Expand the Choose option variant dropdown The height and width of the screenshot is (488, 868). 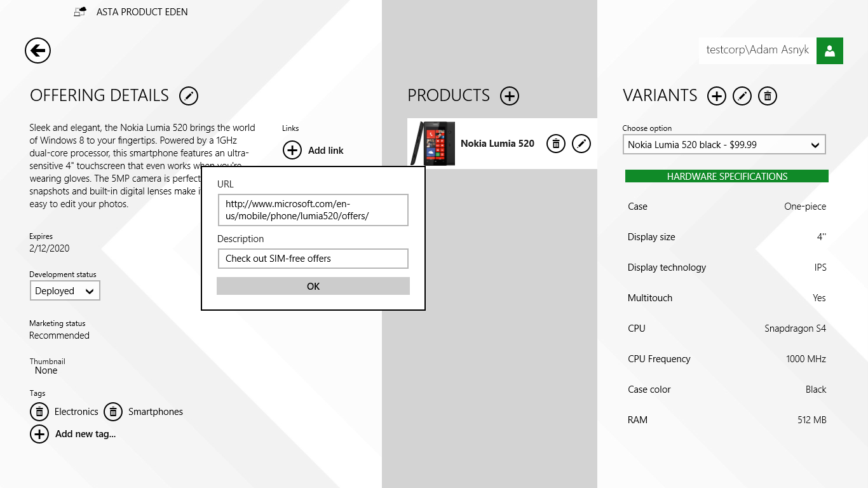point(724,145)
